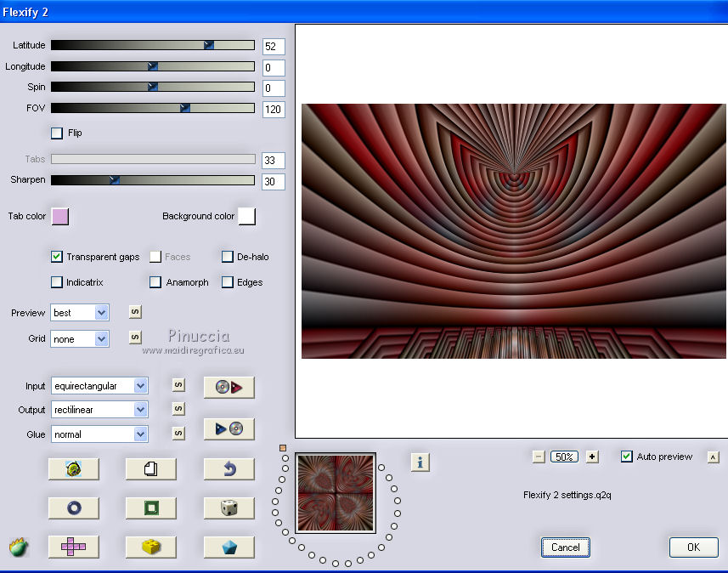
Task: Click the small caret button beside Auto preview
Action: pos(714,457)
